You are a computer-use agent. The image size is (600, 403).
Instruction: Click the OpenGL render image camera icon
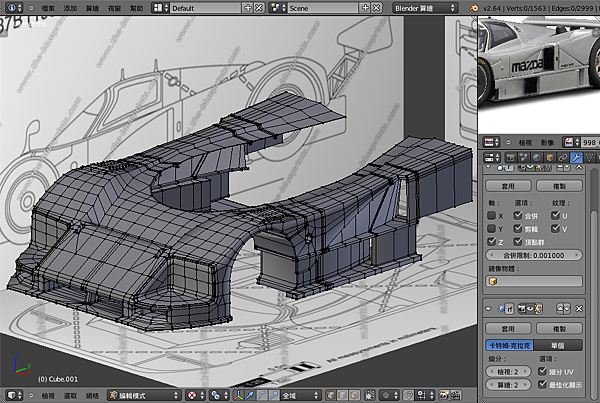444,395
